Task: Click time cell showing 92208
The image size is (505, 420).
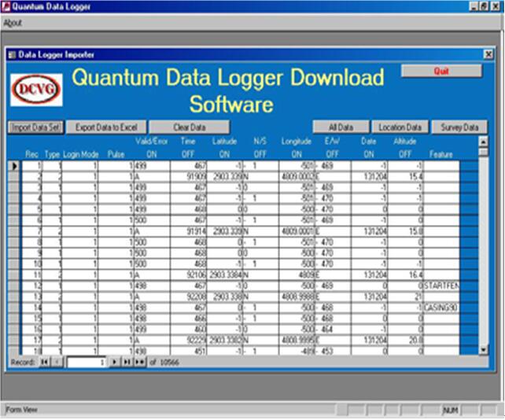Action: 188,297
